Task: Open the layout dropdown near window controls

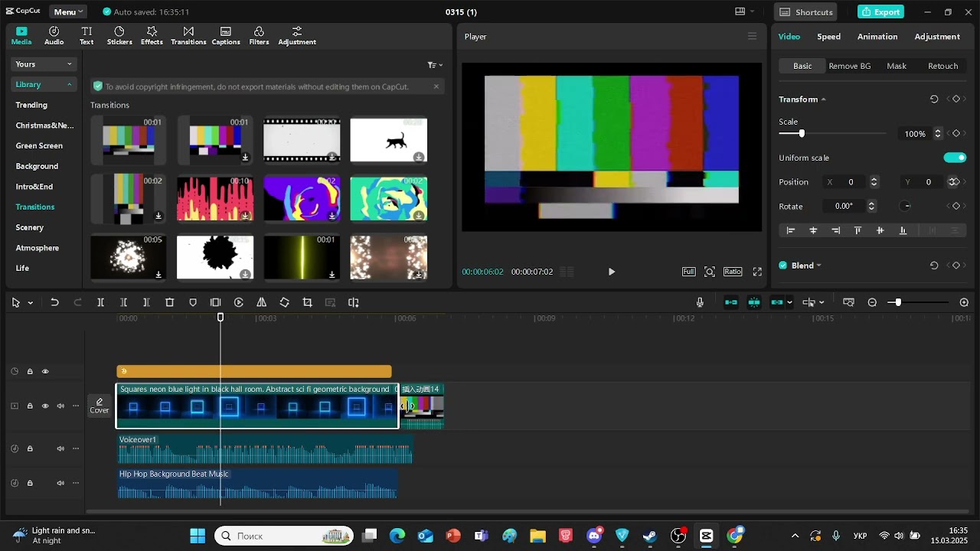Action: click(744, 11)
